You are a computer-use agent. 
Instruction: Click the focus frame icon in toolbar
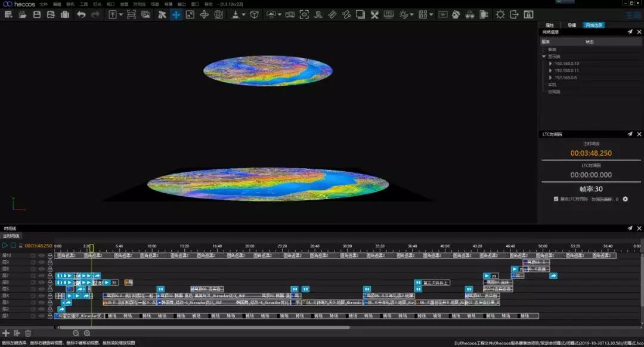(x=304, y=15)
